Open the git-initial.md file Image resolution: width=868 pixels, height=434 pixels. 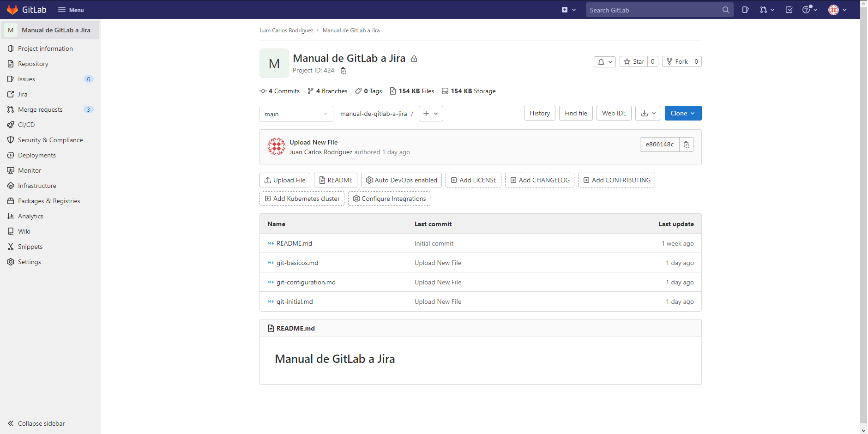pos(295,301)
